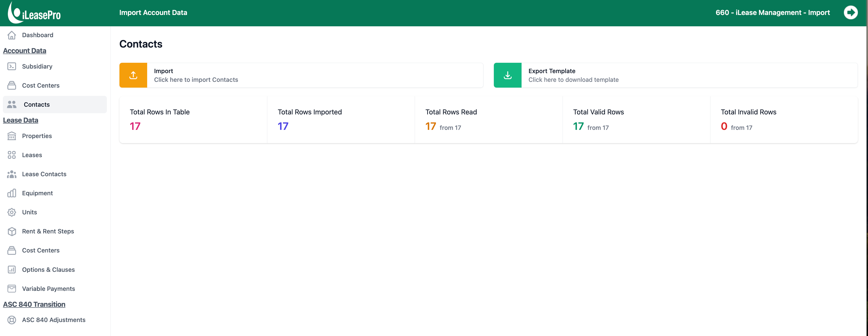Click the Equipment bar chart icon

click(x=12, y=193)
